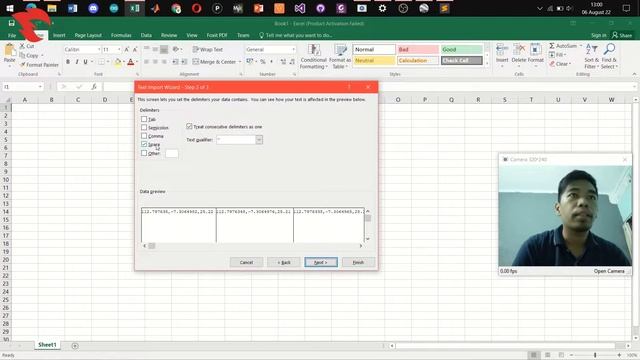Open the View ribbon tab
Viewport: 640px width, 360px height.
click(x=192, y=36)
